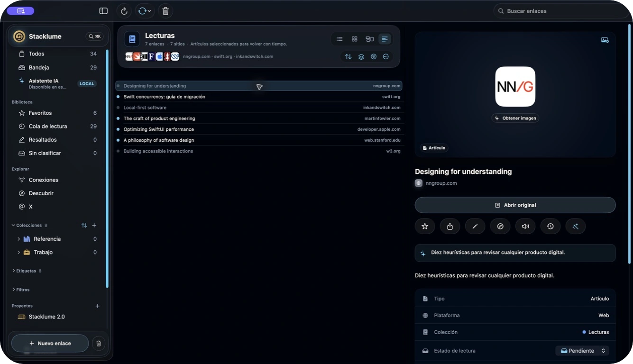This screenshot has width=633, height=364.
Task: Focus the Buscar enlaces search field
Action: click(x=561, y=11)
